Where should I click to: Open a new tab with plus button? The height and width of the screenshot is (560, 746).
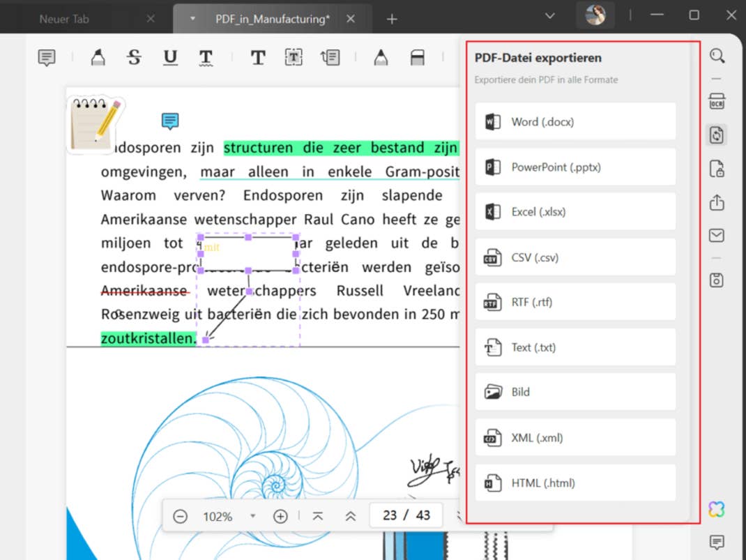click(x=392, y=19)
